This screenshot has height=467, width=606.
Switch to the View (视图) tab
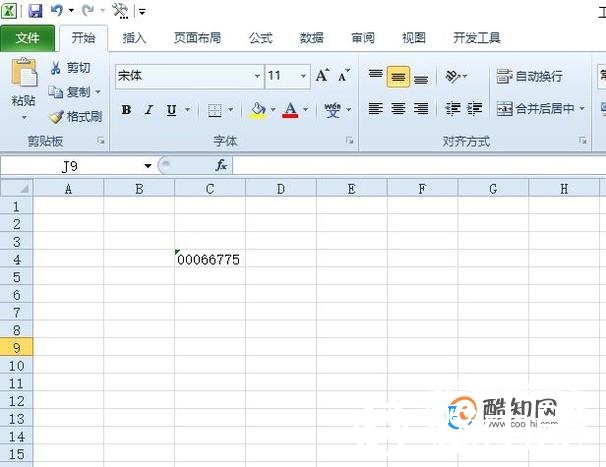pyautogui.click(x=414, y=38)
